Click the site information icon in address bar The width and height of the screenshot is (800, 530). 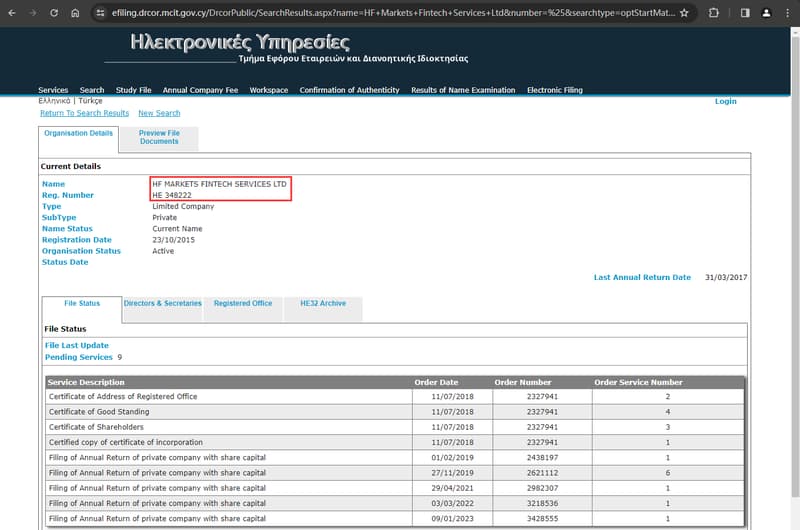tap(99, 13)
